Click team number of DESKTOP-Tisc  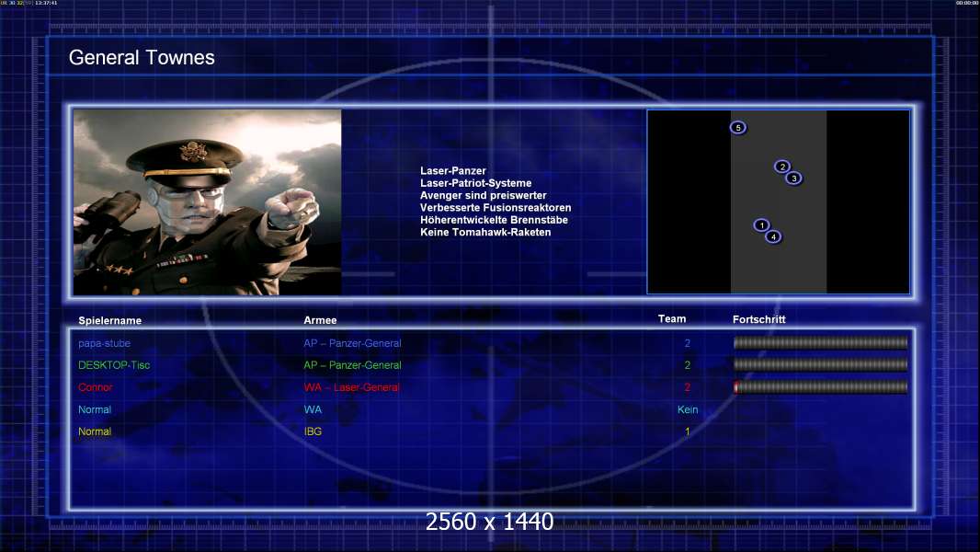click(688, 365)
